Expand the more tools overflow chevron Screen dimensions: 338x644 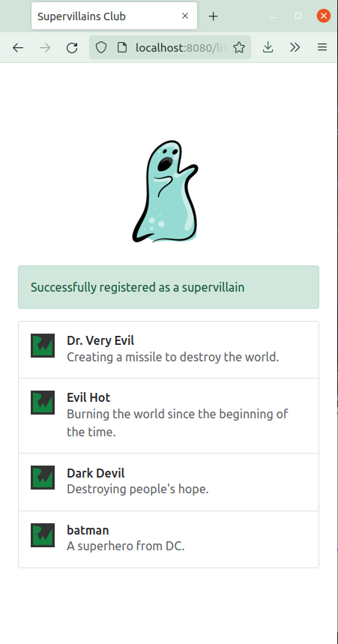(x=295, y=48)
